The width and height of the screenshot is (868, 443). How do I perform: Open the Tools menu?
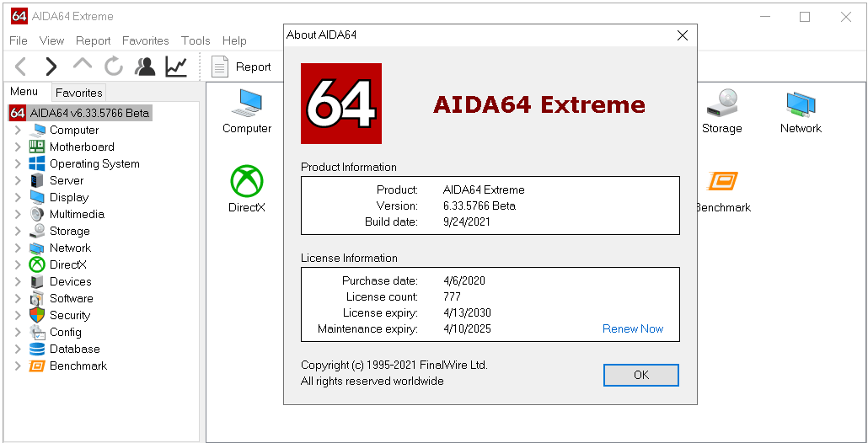coord(196,40)
